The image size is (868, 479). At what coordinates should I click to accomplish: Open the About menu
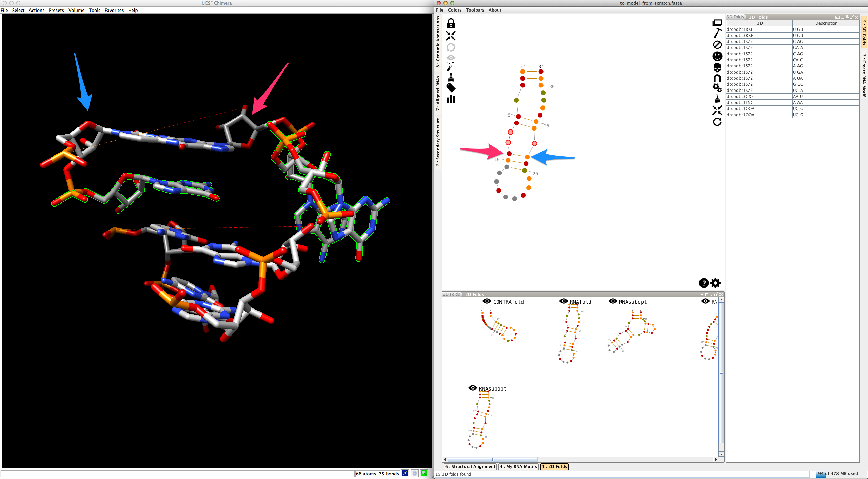point(495,10)
